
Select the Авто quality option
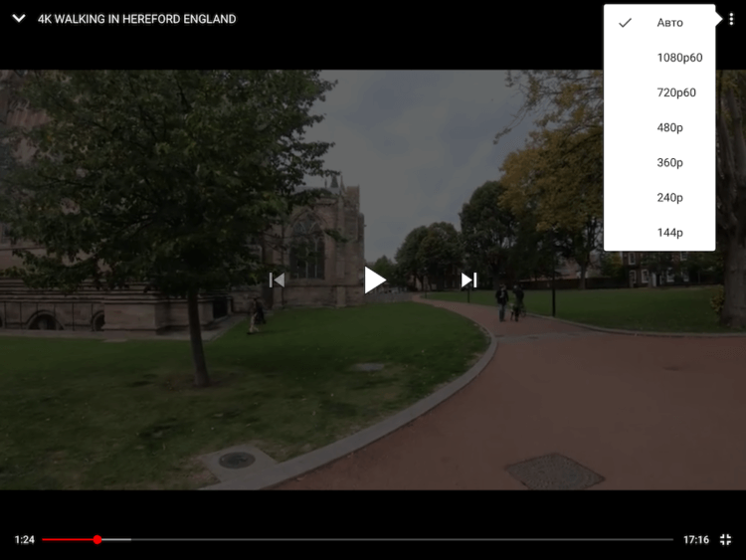click(x=659, y=22)
